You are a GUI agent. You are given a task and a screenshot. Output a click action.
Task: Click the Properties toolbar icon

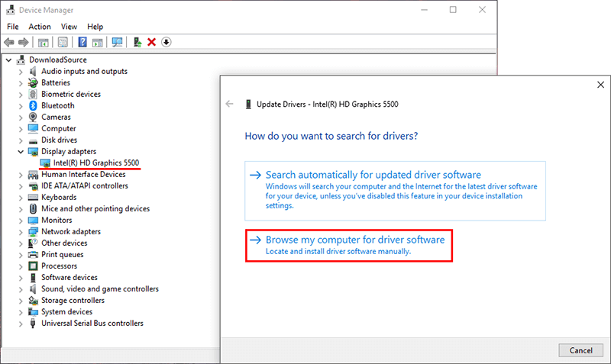tap(63, 42)
